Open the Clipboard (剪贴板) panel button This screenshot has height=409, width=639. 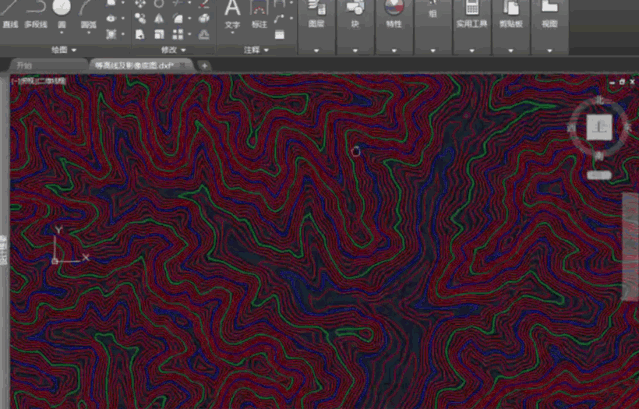pyautogui.click(x=511, y=14)
